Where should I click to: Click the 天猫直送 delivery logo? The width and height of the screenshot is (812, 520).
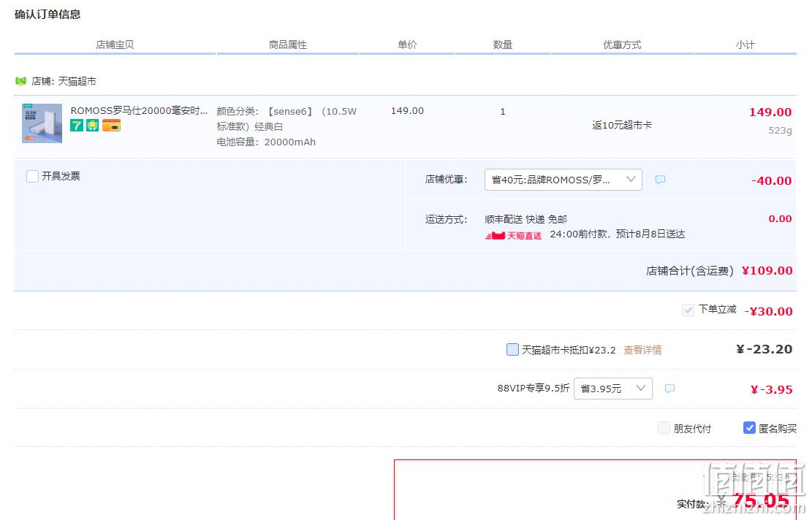513,235
